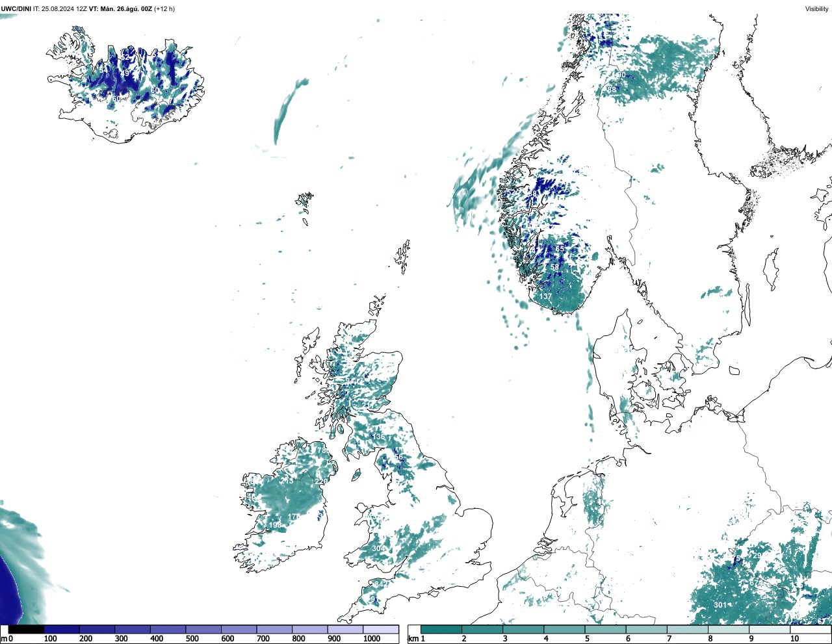This screenshot has width=832, height=644.
Task: Select the lightest 9–10 km legend swatch
Action: [770, 629]
